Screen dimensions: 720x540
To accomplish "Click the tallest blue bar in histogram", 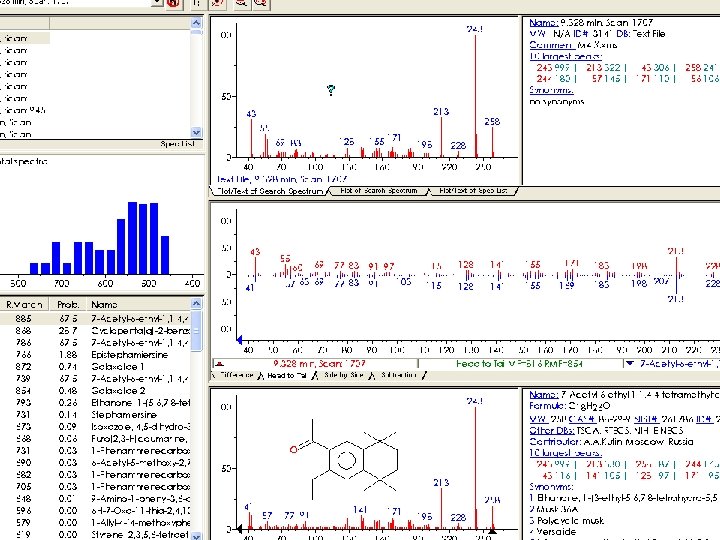I will [x=132, y=238].
